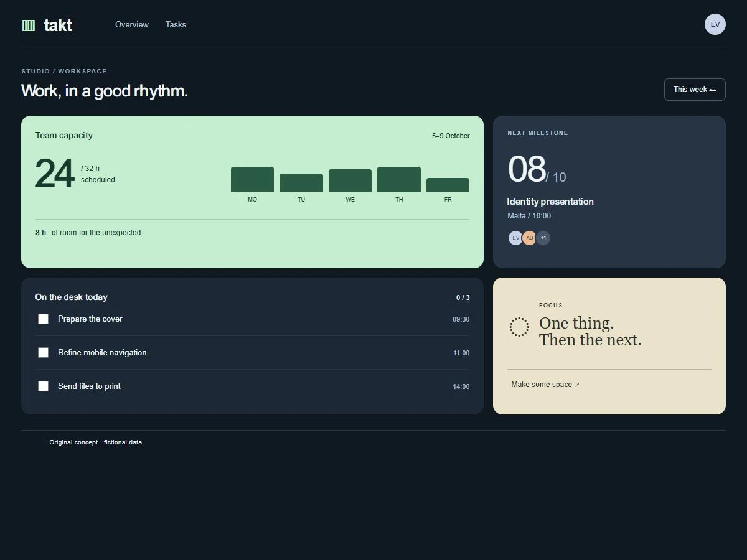
Task: Click the 09:30 task time
Action: [461, 319]
